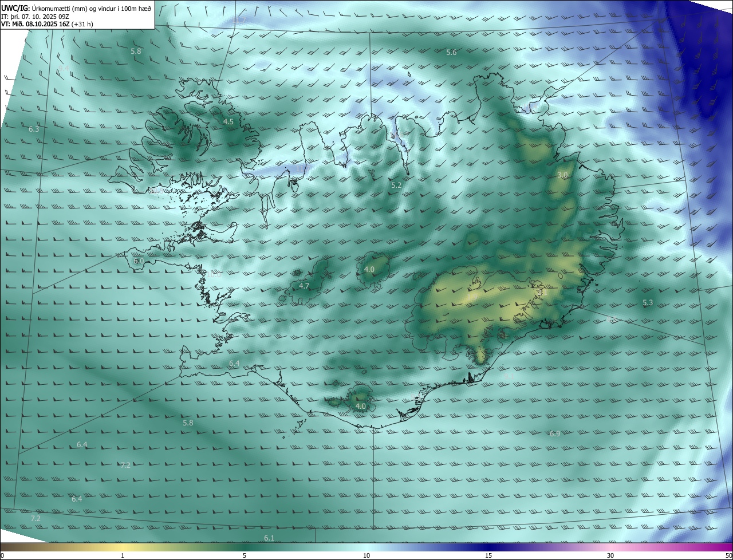Click the '0' tick label on the color scale
733x560 pixels.
point(2,556)
